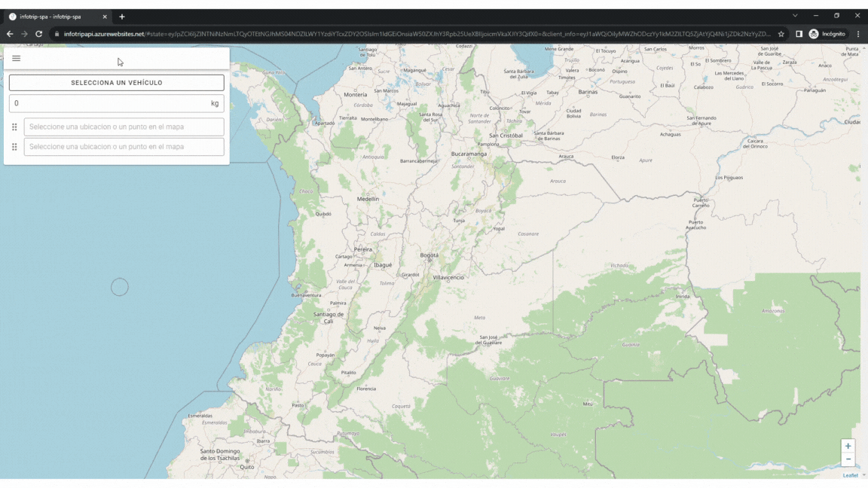Click the first location's drag handle icon
The width and height of the screenshot is (868, 488).
[x=14, y=127]
